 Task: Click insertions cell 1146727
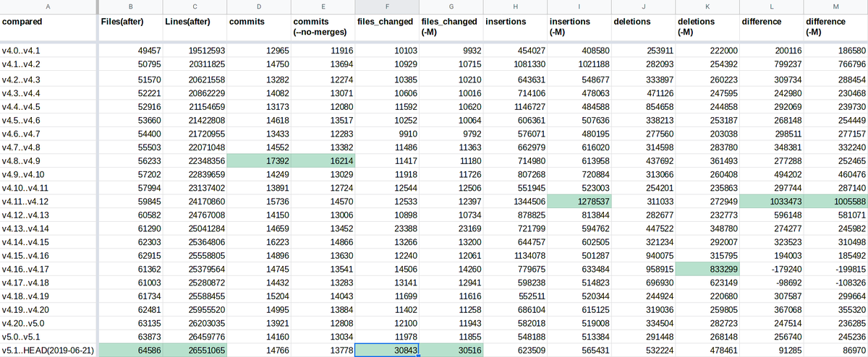pyautogui.click(x=514, y=106)
